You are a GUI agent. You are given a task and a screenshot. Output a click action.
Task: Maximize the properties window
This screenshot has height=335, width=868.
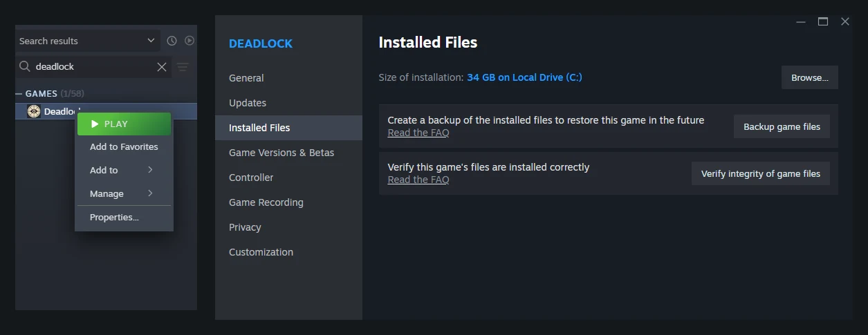click(823, 21)
